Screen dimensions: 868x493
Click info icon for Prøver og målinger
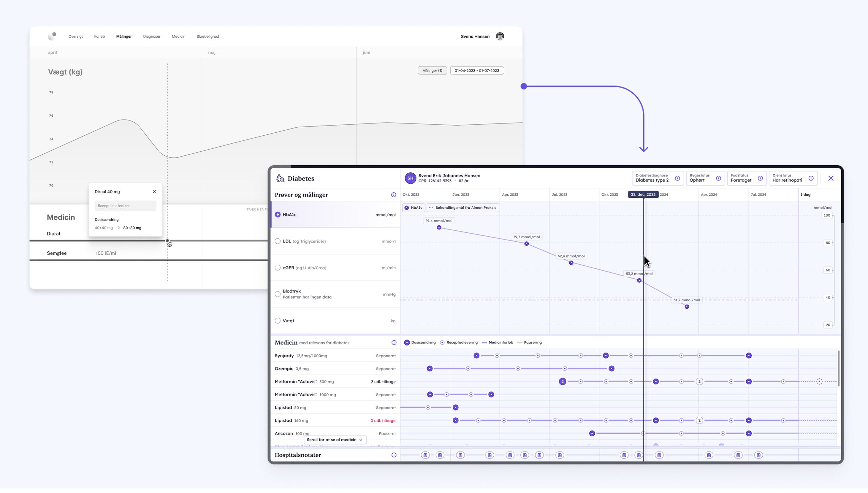[393, 195]
